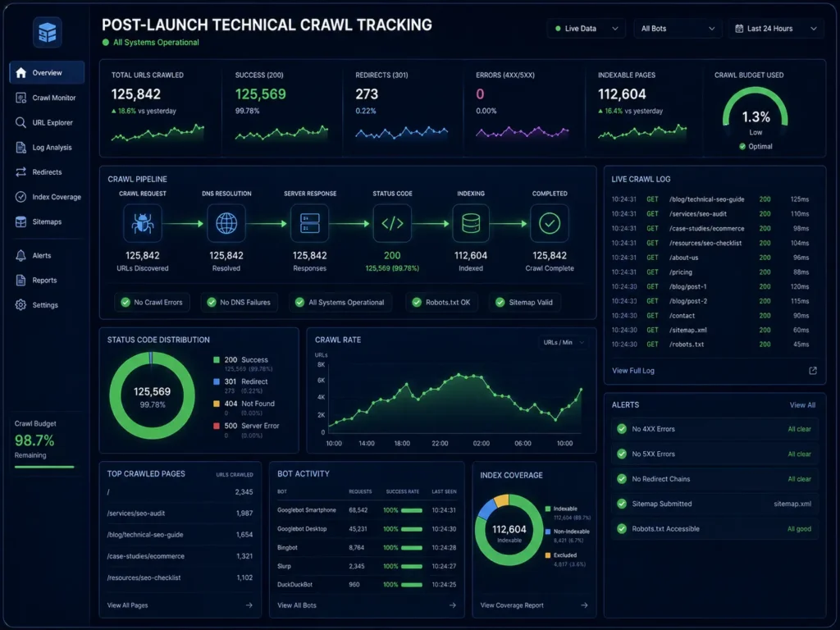Click arrow next to View Coverage Report
Image resolution: width=840 pixels, height=630 pixels.
(584, 605)
